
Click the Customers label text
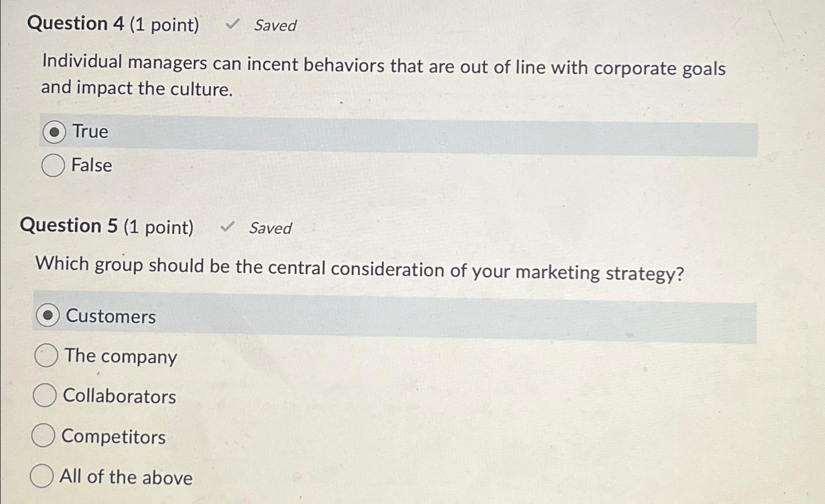[111, 316]
